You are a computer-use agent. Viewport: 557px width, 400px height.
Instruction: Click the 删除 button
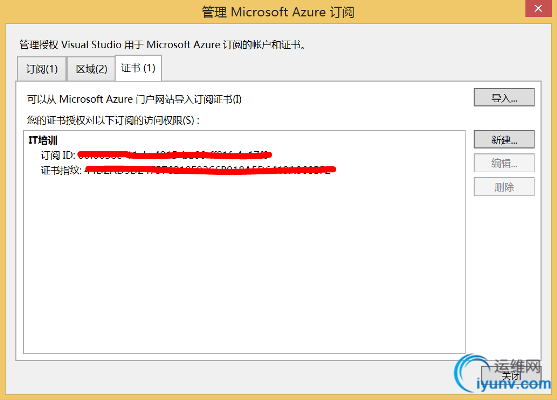[x=504, y=187]
